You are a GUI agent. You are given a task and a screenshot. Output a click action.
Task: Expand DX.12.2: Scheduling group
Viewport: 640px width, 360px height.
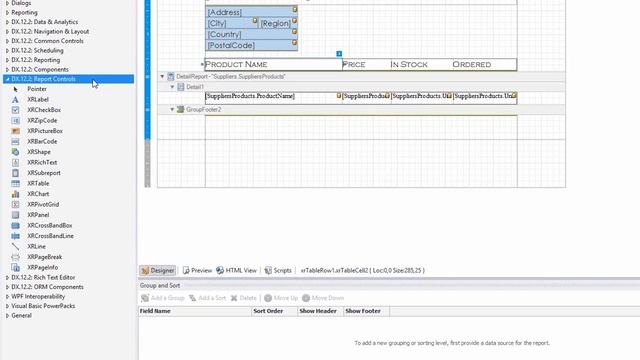tap(8, 51)
